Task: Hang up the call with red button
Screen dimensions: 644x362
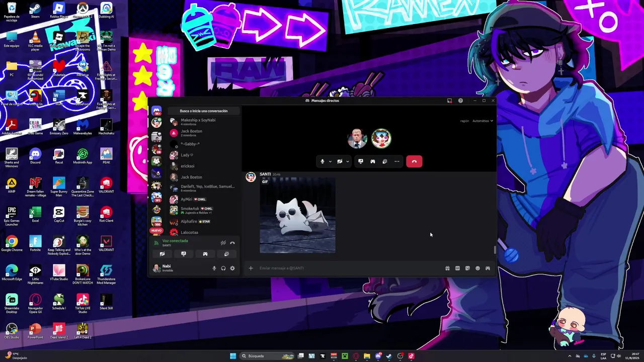Action: (x=414, y=161)
